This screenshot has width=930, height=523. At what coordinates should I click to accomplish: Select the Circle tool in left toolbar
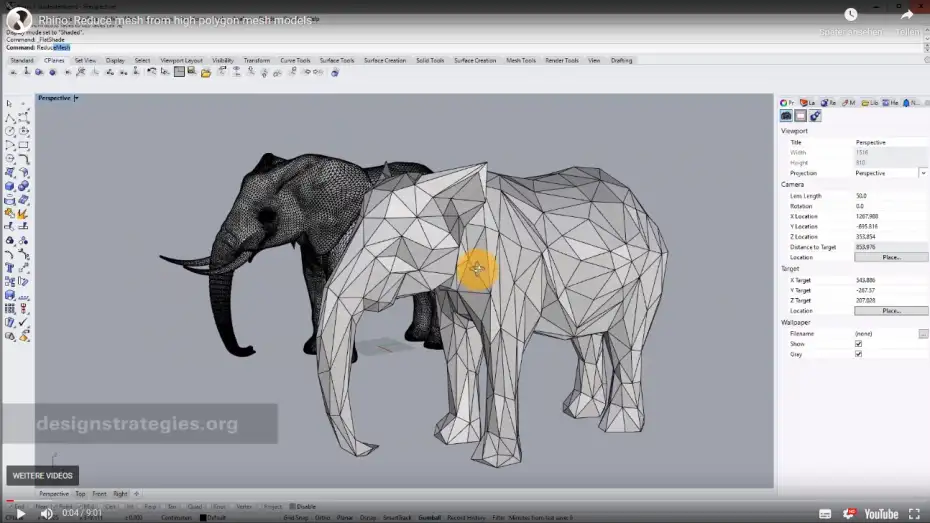coord(10,131)
